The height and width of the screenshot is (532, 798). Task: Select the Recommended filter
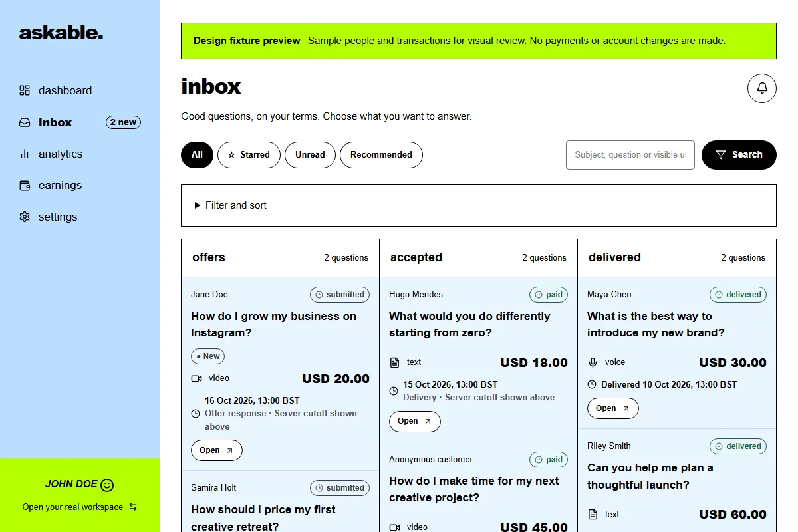coord(381,155)
